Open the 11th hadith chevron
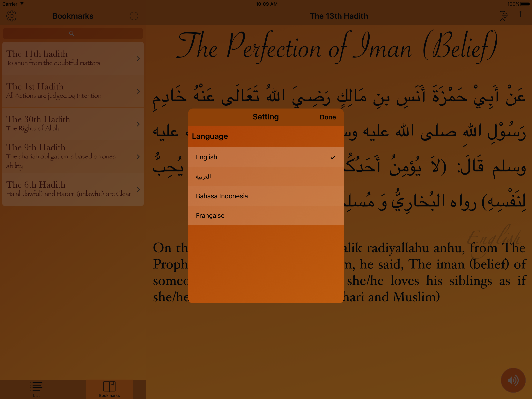The width and height of the screenshot is (532, 399). click(138, 58)
